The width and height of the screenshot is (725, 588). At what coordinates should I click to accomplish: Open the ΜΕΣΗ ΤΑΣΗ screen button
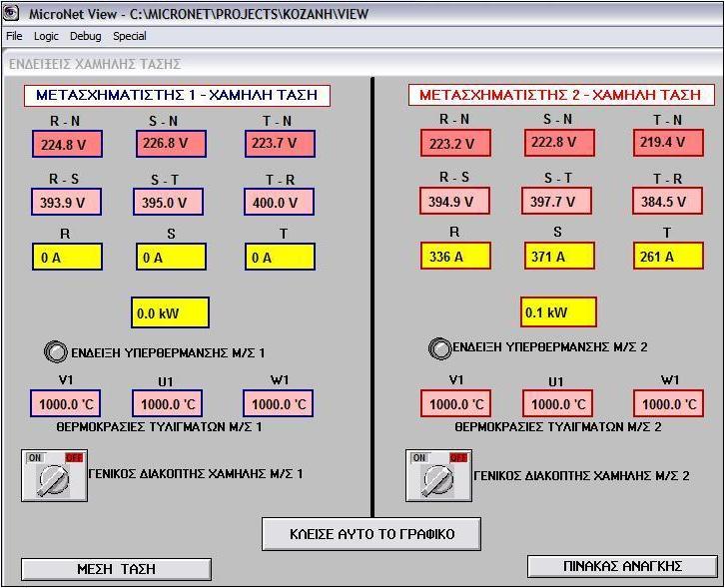[116, 569]
